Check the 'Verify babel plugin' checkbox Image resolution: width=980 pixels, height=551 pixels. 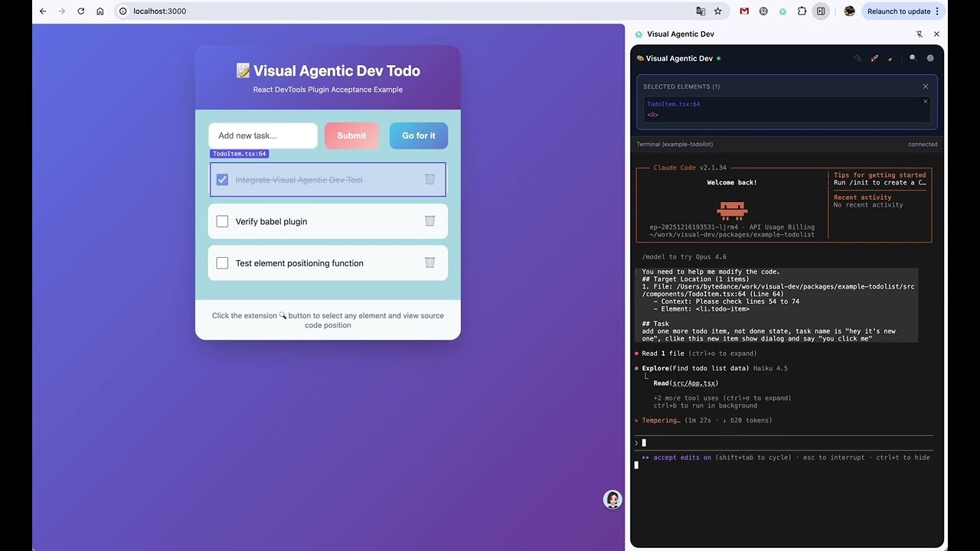click(x=222, y=221)
